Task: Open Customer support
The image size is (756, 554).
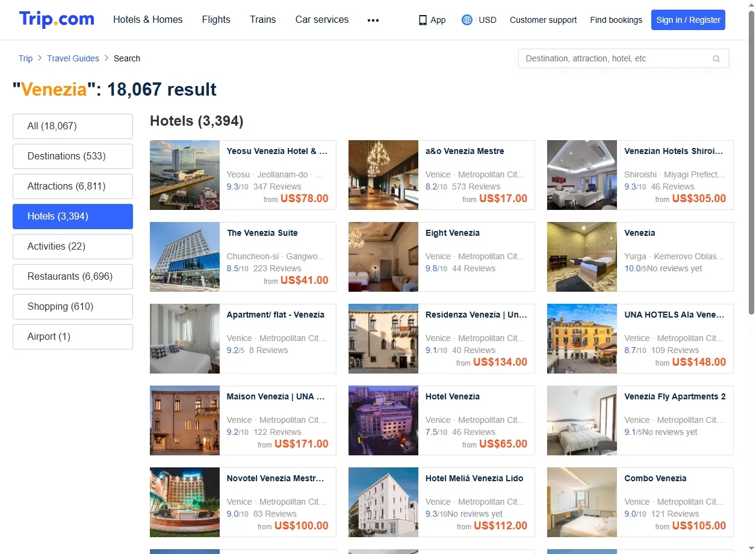Action: pyautogui.click(x=543, y=20)
